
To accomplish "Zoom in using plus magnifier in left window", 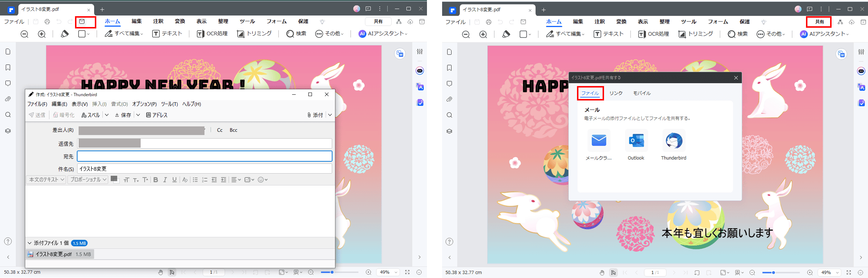I will pyautogui.click(x=42, y=34).
